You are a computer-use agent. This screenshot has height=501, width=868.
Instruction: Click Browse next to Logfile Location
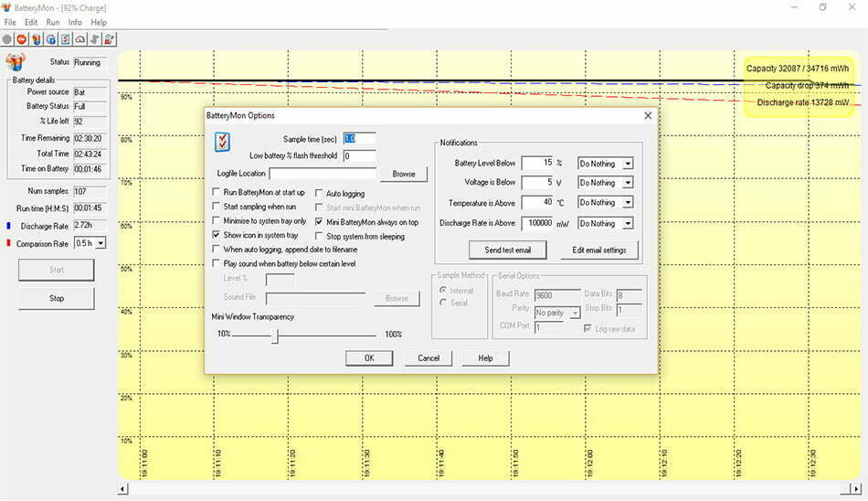[404, 174]
